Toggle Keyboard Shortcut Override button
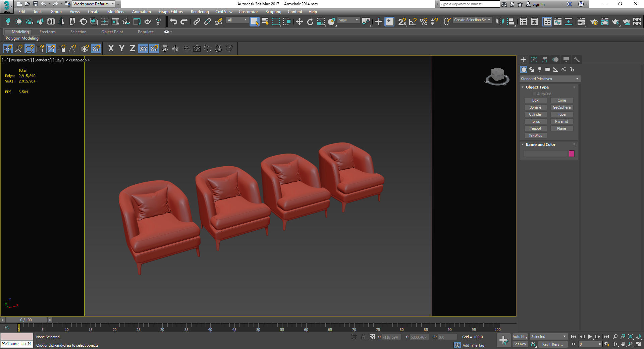The image size is (644, 349). coord(389,22)
